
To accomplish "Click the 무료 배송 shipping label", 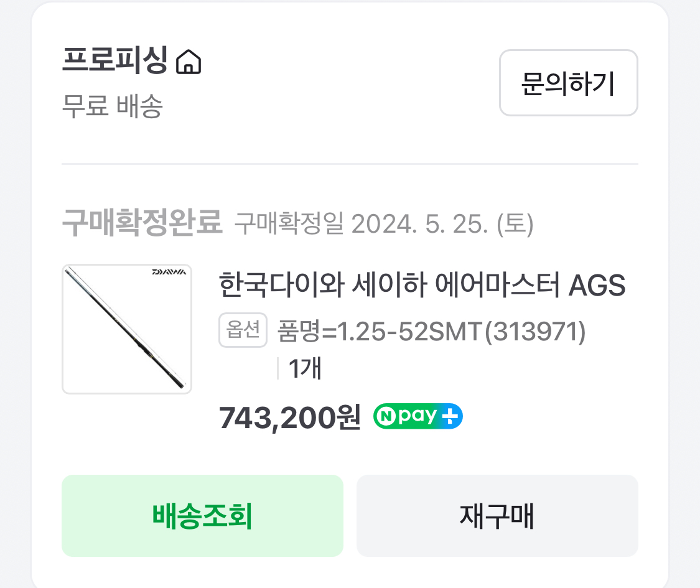I will pos(113,106).
